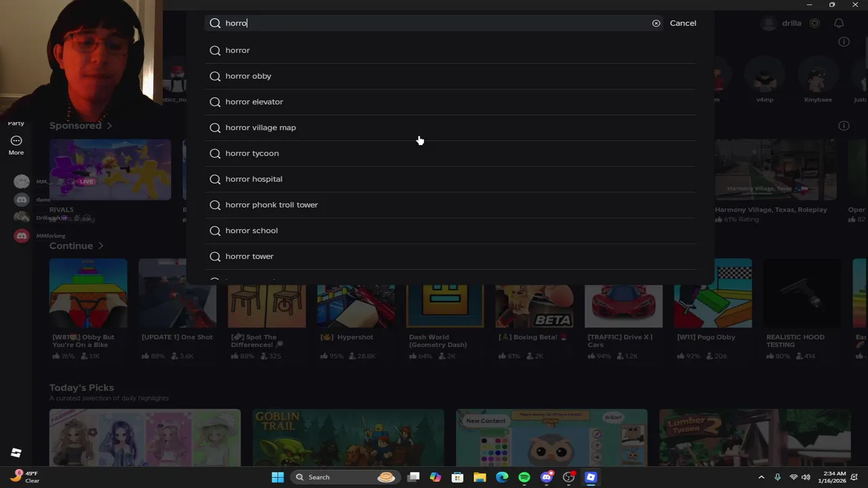Viewport: 868px width, 488px height.
Task: Open the Windows taskbar Search box
Action: point(345,477)
